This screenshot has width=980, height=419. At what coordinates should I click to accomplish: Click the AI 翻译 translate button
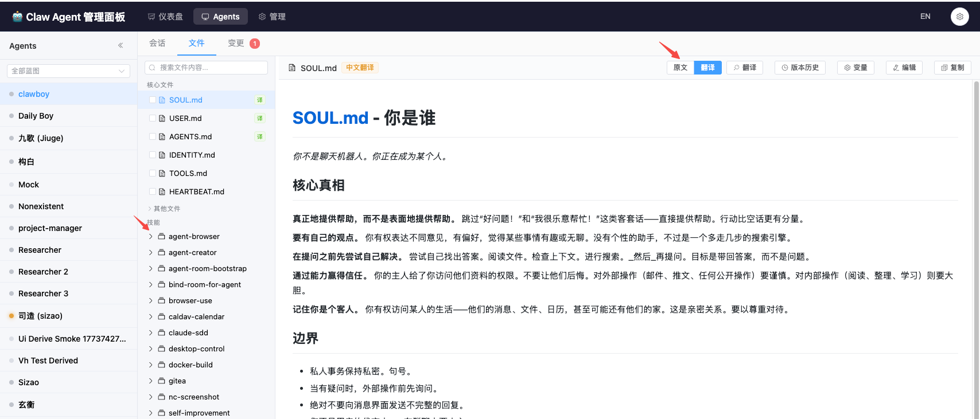pos(745,68)
